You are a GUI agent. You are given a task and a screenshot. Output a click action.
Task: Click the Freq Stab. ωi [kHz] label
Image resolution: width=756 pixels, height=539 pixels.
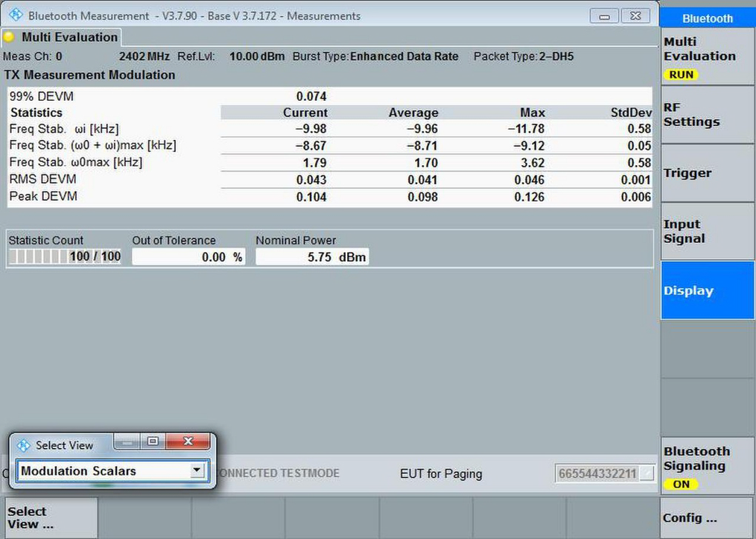[x=64, y=129]
